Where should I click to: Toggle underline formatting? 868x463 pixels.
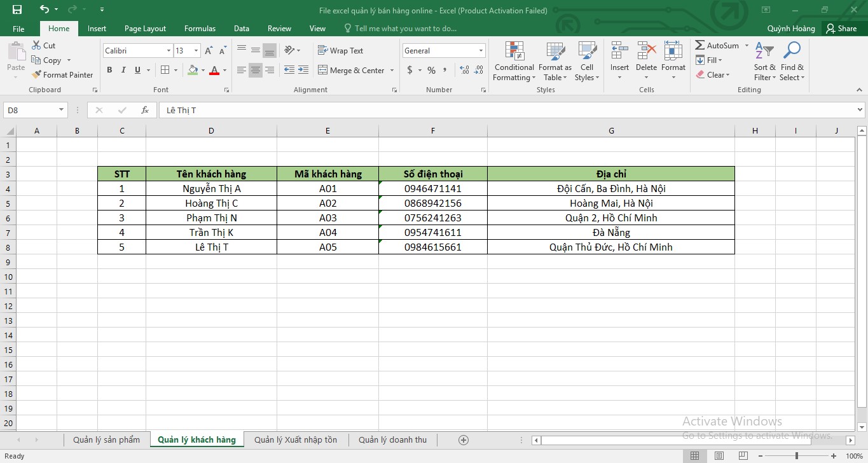point(138,70)
